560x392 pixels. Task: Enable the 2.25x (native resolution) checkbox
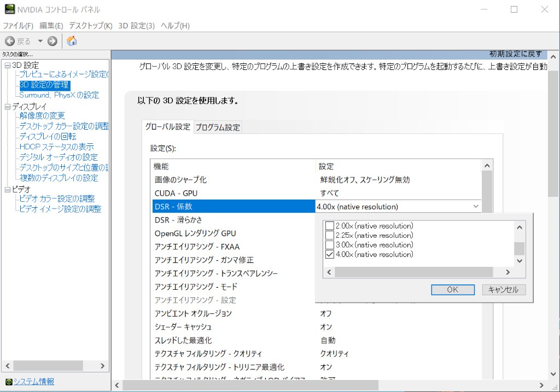pos(329,236)
